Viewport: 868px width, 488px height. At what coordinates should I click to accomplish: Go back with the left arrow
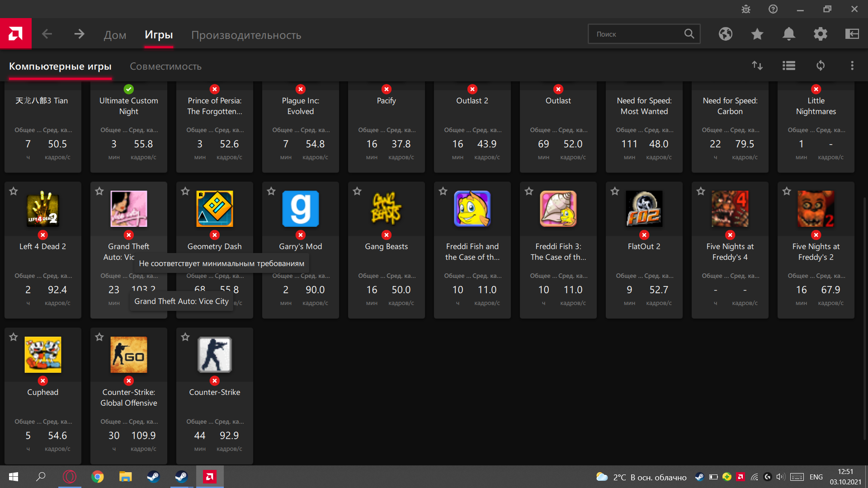click(47, 34)
